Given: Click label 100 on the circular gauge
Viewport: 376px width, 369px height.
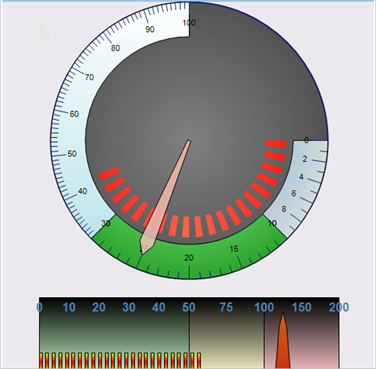Looking at the screenshot, I should [189, 23].
